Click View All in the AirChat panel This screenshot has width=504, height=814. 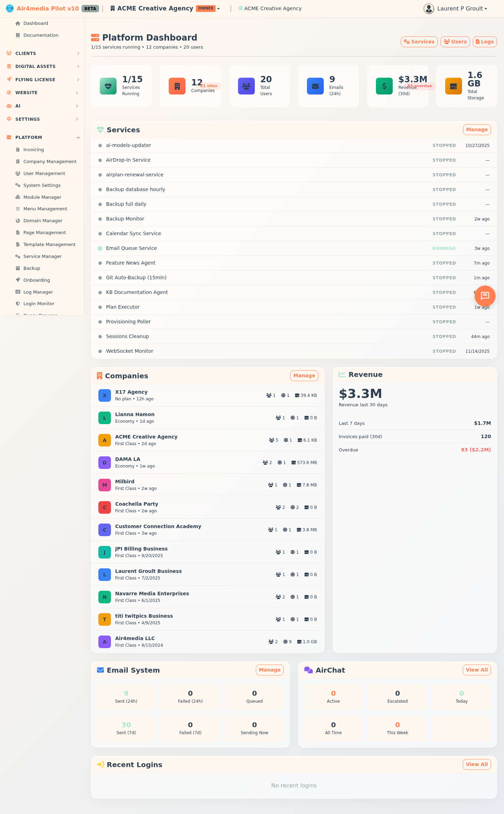477,670
